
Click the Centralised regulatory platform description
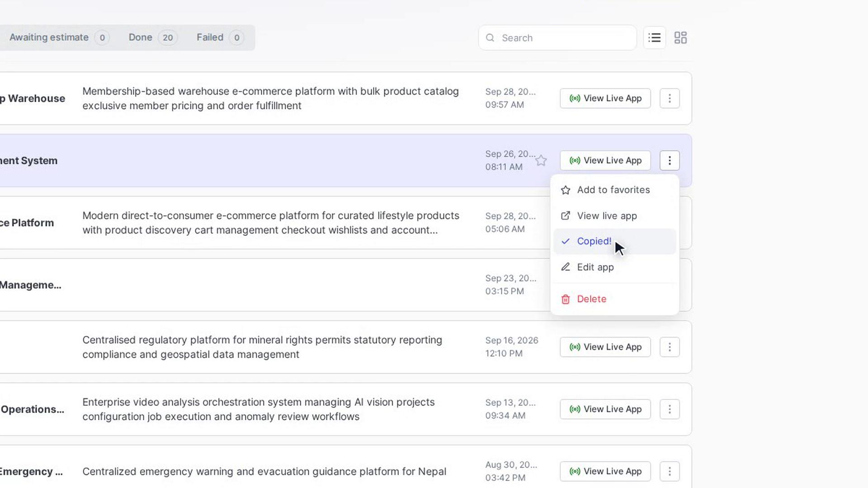click(x=262, y=347)
